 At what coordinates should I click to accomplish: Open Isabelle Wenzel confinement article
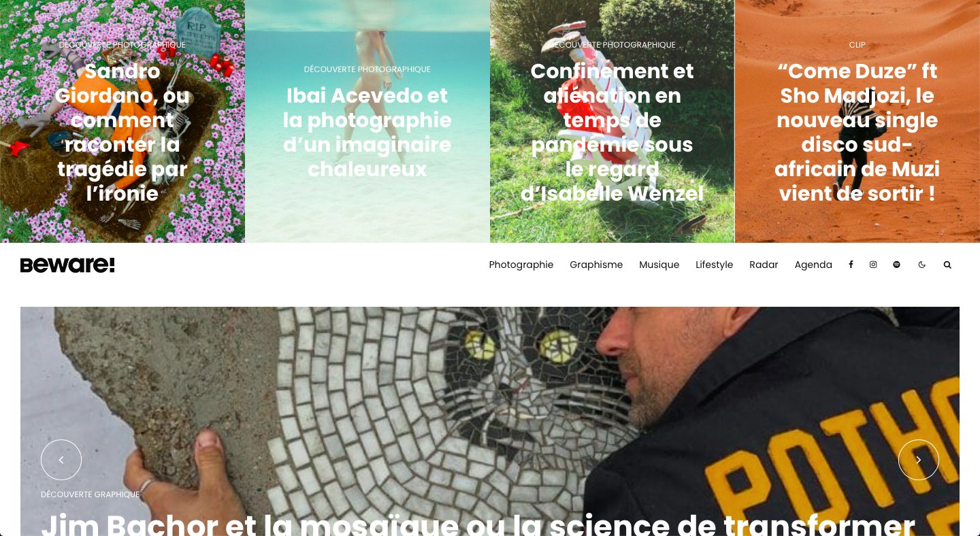coord(612,133)
